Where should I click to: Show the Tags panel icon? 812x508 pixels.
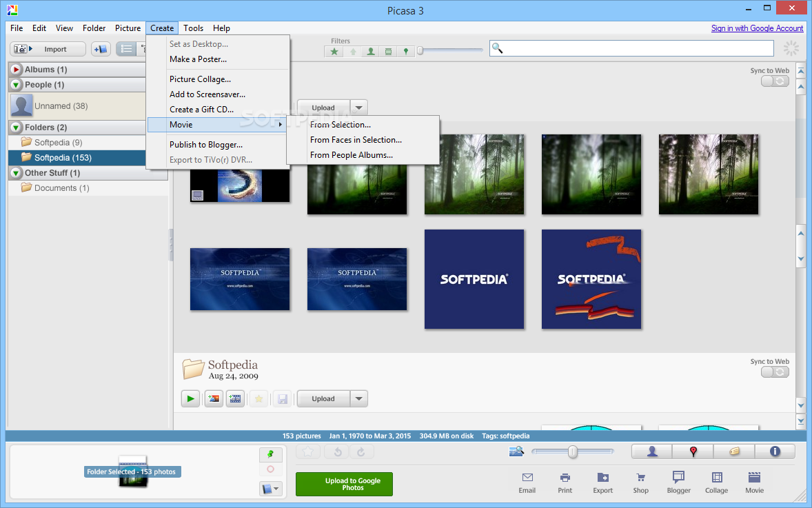pyautogui.click(x=734, y=451)
